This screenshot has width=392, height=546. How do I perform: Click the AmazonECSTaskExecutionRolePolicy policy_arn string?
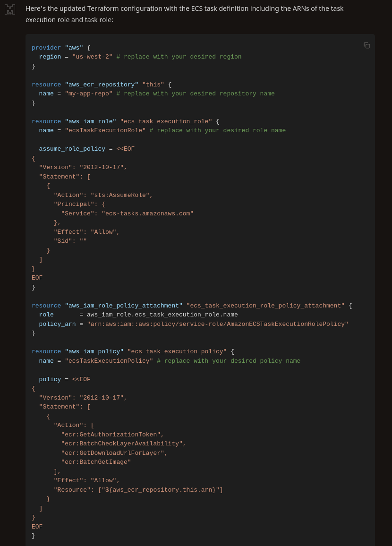point(218,324)
